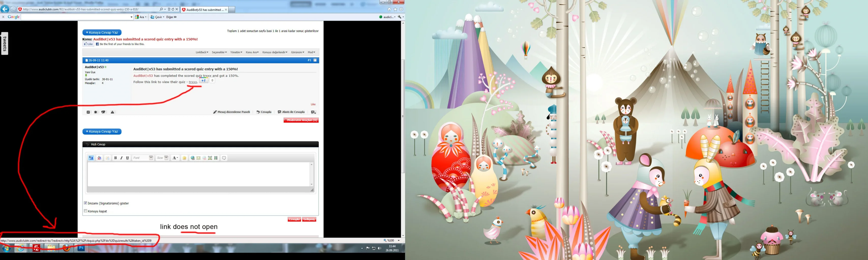Tick the post #1 selection checkbox

click(315, 60)
